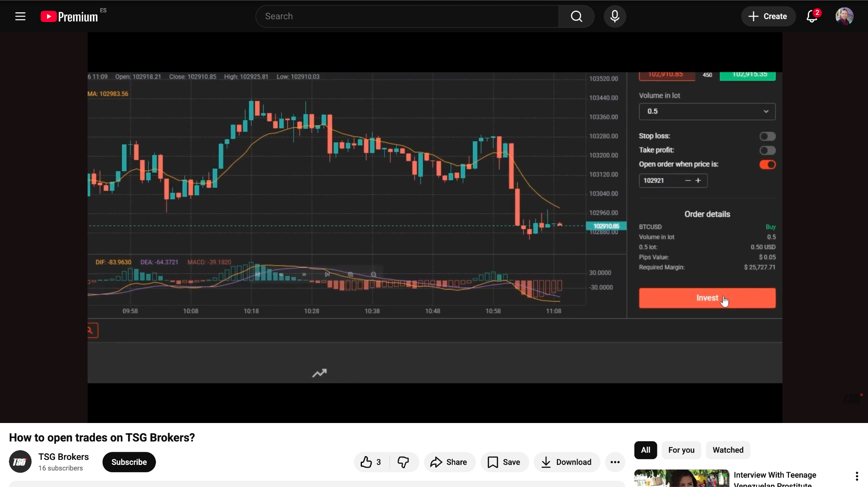Download the video
The image size is (868, 487).
(567, 462)
